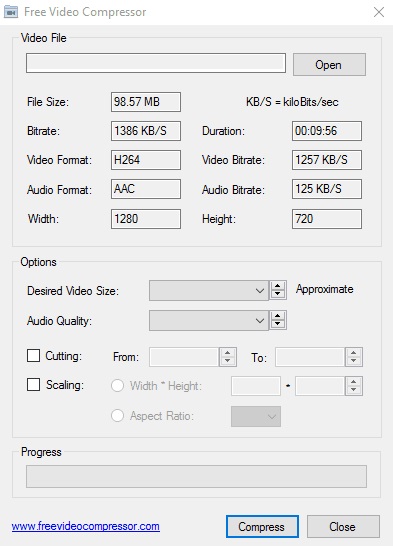Start compression with the Compress button
393x546 pixels.
point(262,526)
